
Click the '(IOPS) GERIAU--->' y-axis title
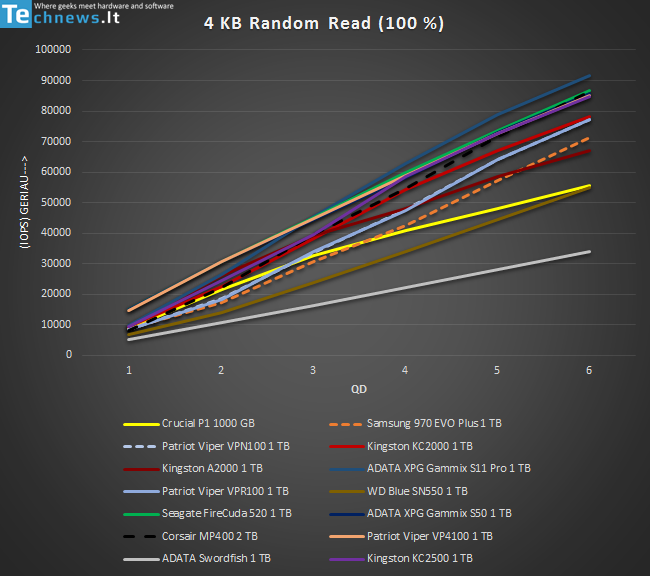click(24, 202)
